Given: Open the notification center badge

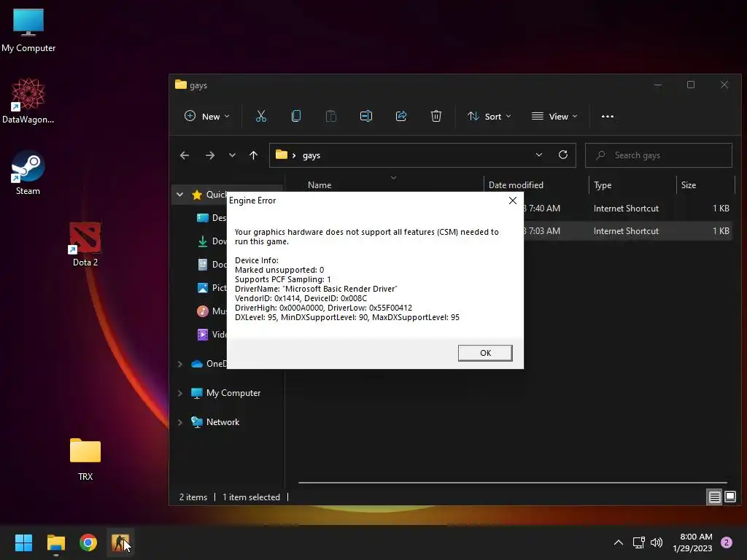Looking at the screenshot, I should point(726,542).
